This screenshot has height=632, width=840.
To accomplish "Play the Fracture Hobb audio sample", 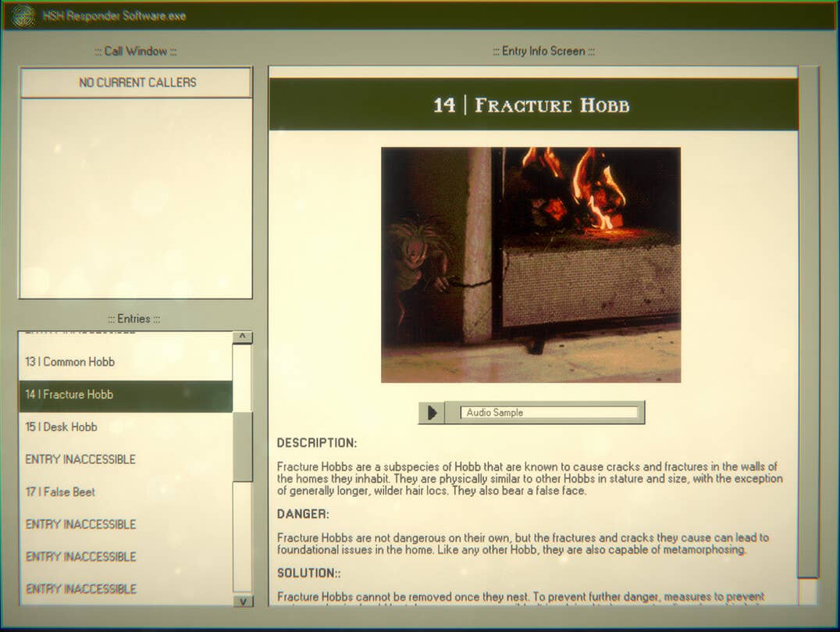I will pos(432,412).
